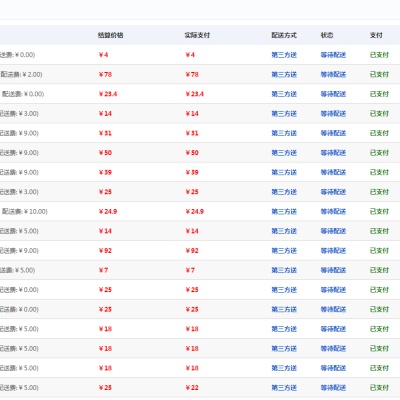Select settlement price ¥23.4

click(108, 94)
